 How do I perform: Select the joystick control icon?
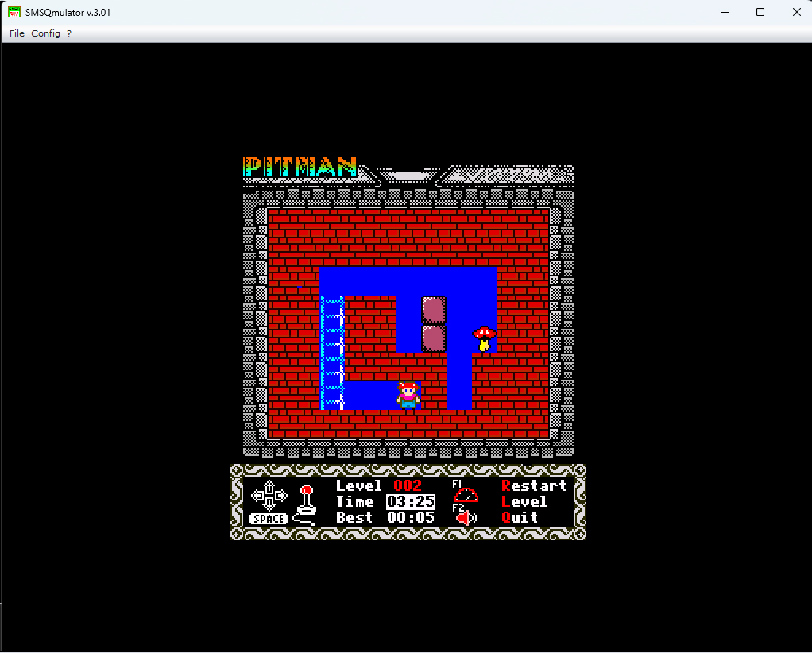306,505
